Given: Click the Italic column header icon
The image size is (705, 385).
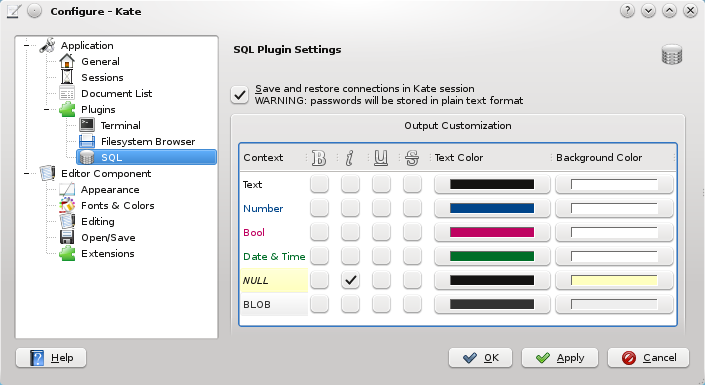Looking at the screenshot, I should (x=350, y=158).
